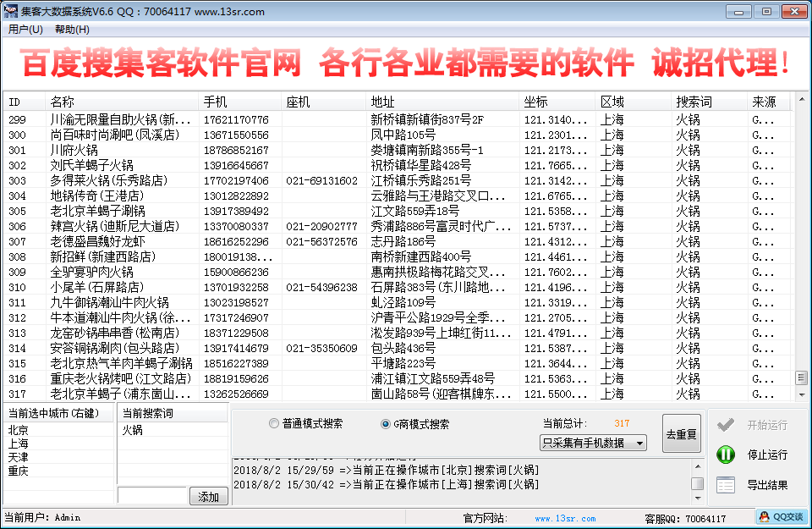Click the 坐标 column header
The height and width of the screenshot is (529, 812).
coord(557,102)
